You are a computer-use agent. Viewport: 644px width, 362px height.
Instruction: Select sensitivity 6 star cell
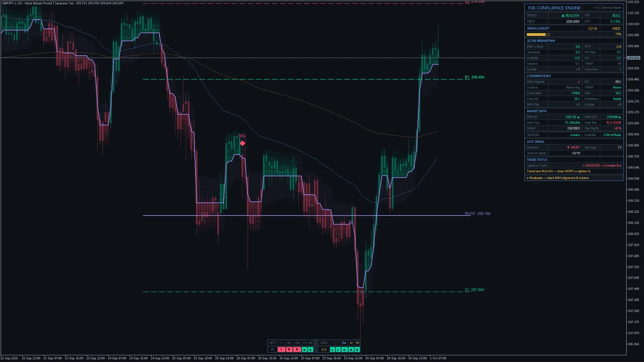[x=345, y=343]
